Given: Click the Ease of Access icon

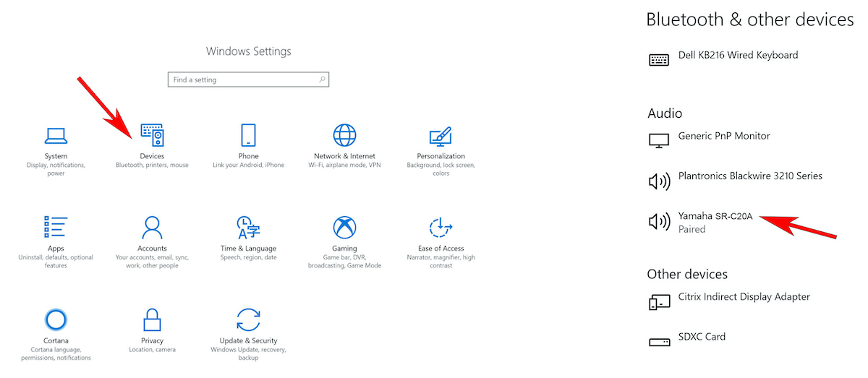Looking at the screenshot, I should pos(441,227).
